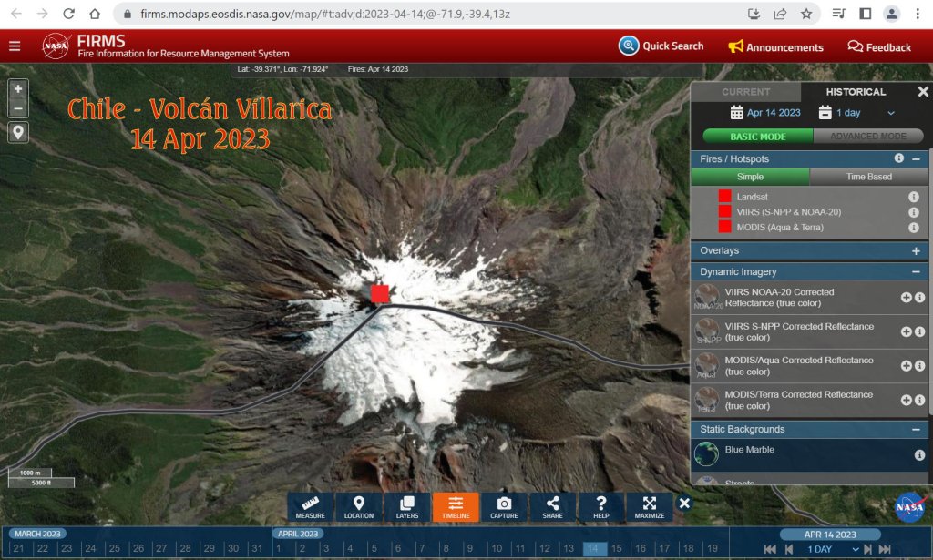Zoom in on the map
The image size is (933, 560).
point(18,88)
